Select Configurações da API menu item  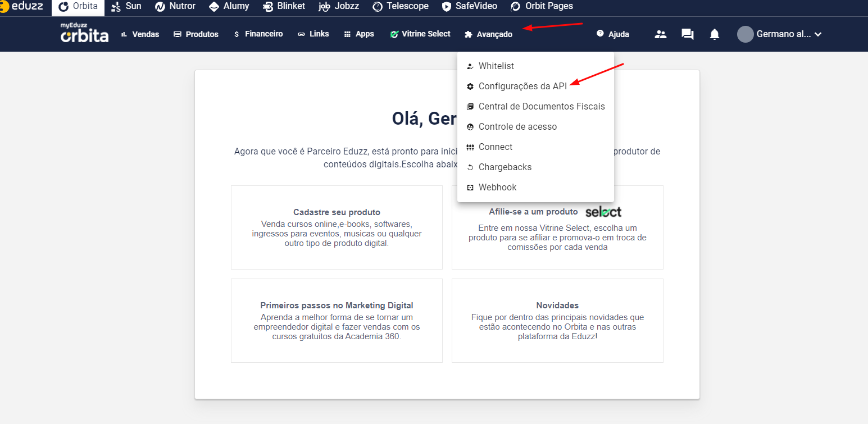pos(535,86)
